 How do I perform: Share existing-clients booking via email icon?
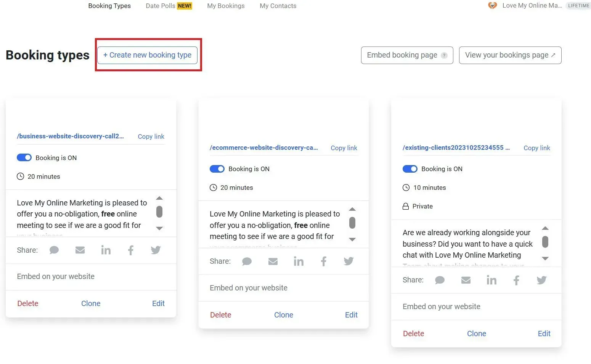tap(466, 280)
